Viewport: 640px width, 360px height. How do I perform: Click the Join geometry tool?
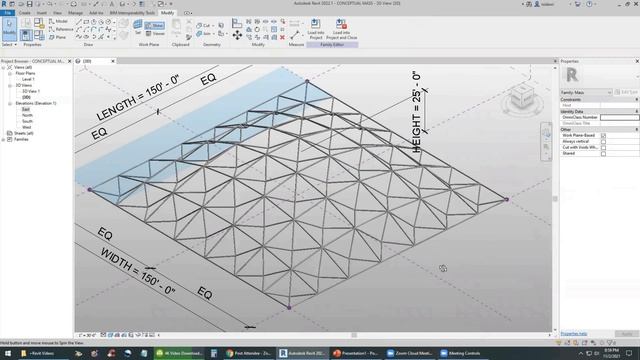click(x=204, y=33)
